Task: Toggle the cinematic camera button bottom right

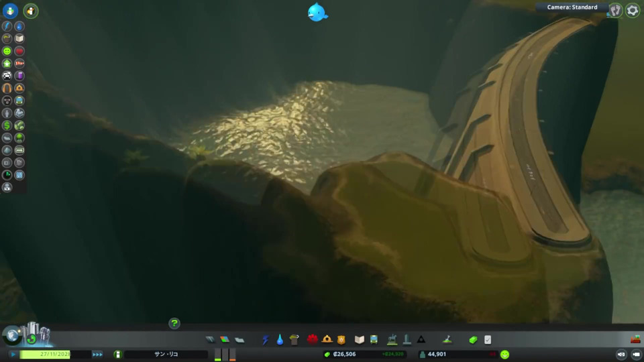Action: [x=636, y=354]
